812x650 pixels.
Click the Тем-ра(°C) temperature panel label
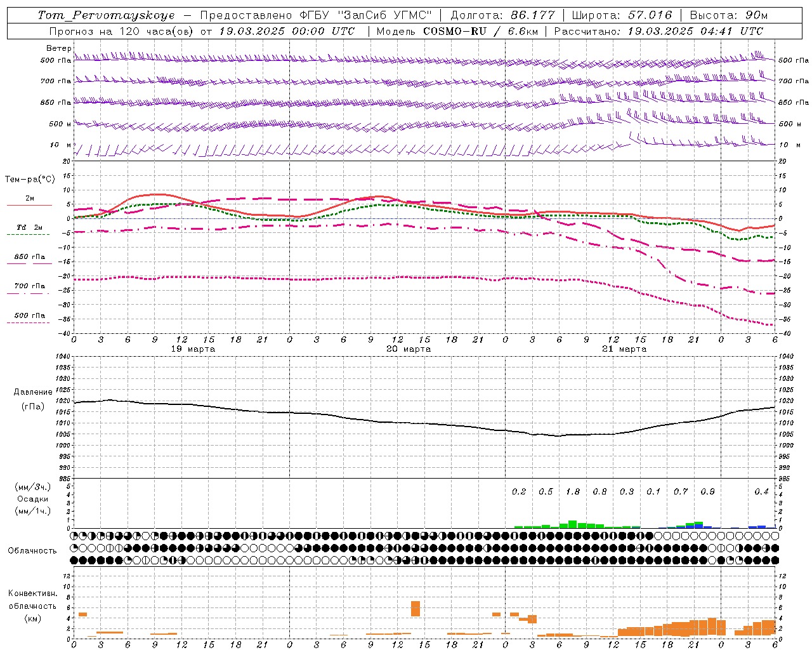30,180
